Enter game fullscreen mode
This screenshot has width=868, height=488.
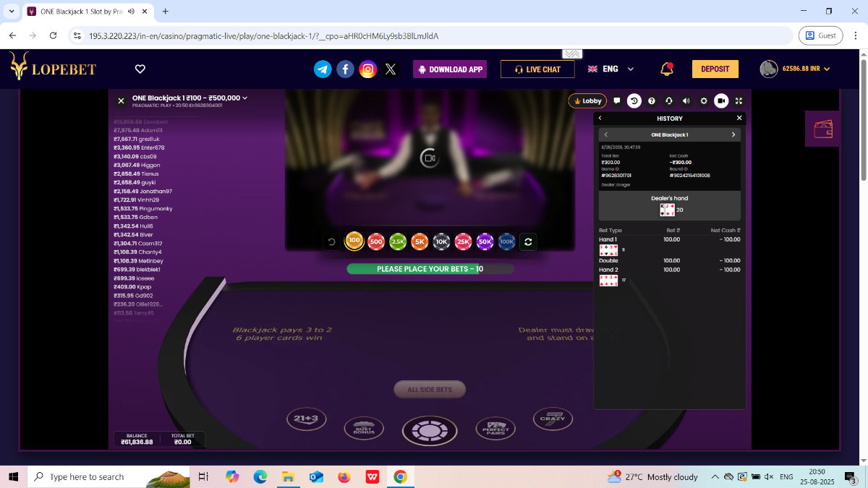coord(739,101)
